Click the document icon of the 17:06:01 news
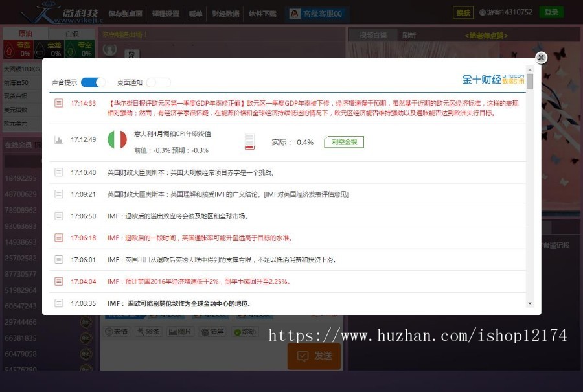The width and height of the screenshot is (583, 392). click(59, 259)
